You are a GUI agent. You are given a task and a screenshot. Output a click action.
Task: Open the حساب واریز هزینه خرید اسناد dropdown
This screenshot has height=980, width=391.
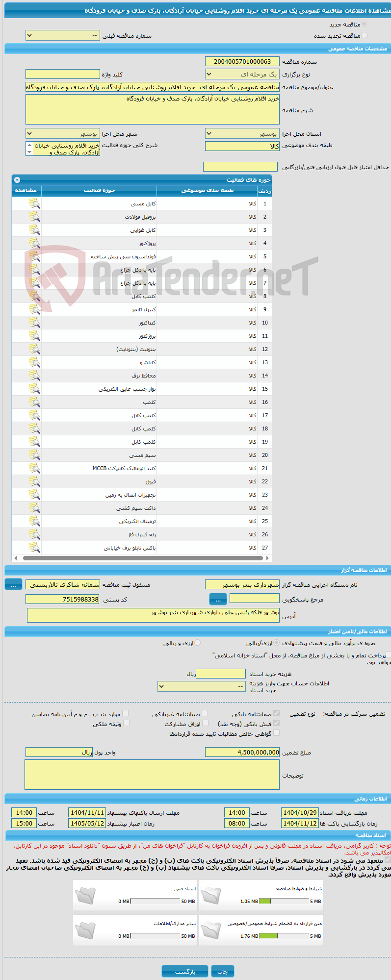click(x=202, y=686)
